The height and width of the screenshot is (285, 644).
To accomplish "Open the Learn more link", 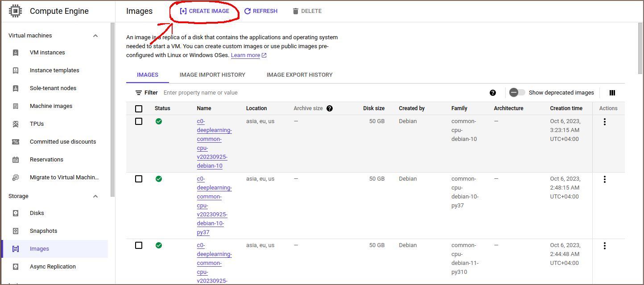I will coord(245,55).
